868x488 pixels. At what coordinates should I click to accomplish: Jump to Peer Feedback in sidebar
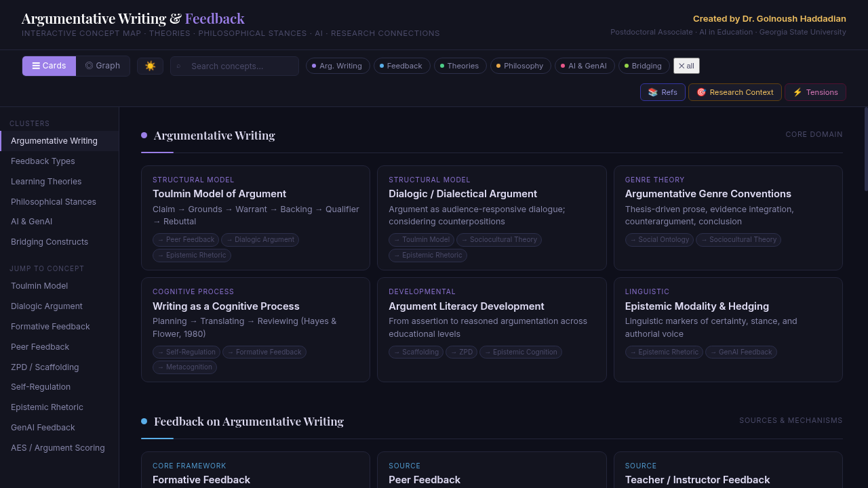point(60,347)
